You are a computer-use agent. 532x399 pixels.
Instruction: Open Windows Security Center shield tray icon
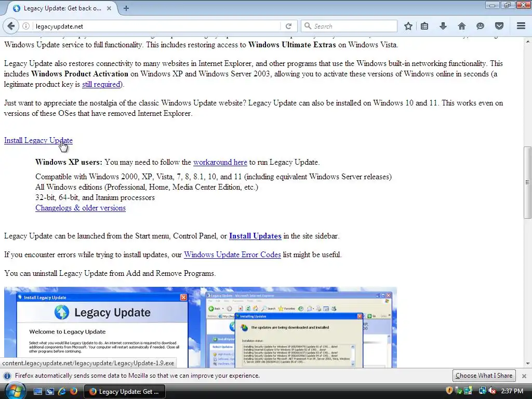[x=449, y=391]
